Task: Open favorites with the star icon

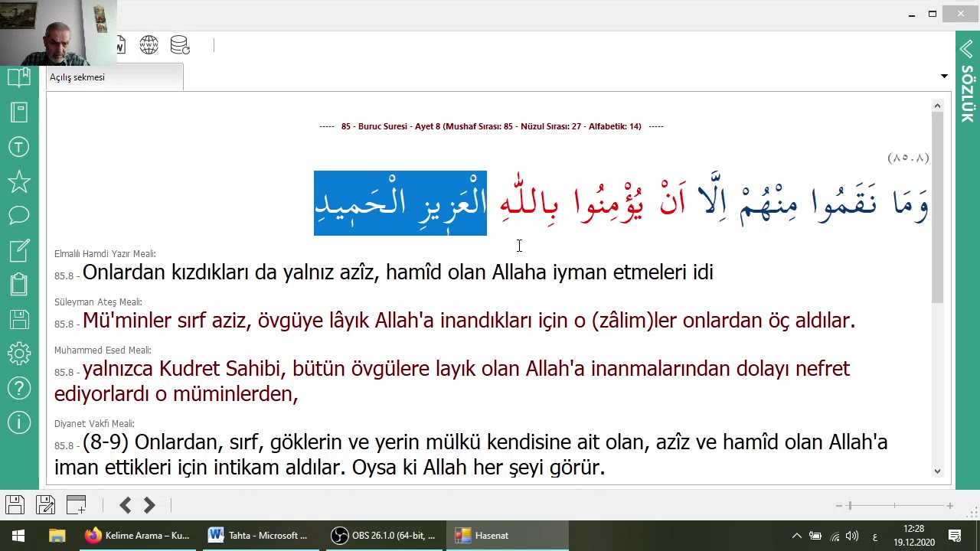Action: pos(18,181)
